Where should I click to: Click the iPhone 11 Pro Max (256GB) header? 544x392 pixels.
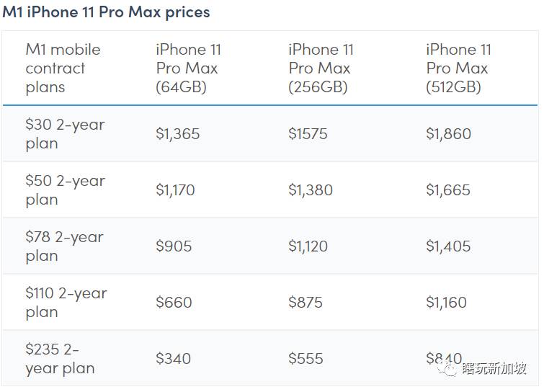click(321, 68)
